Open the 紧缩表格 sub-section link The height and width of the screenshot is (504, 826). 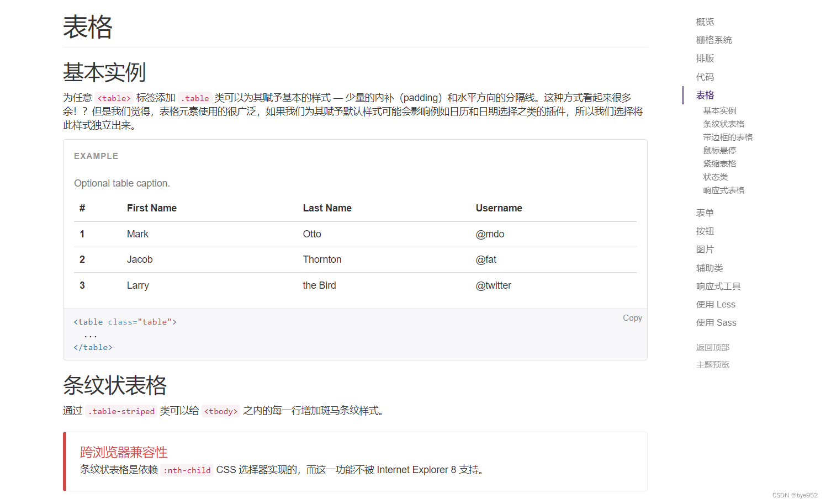coord(720,163)
